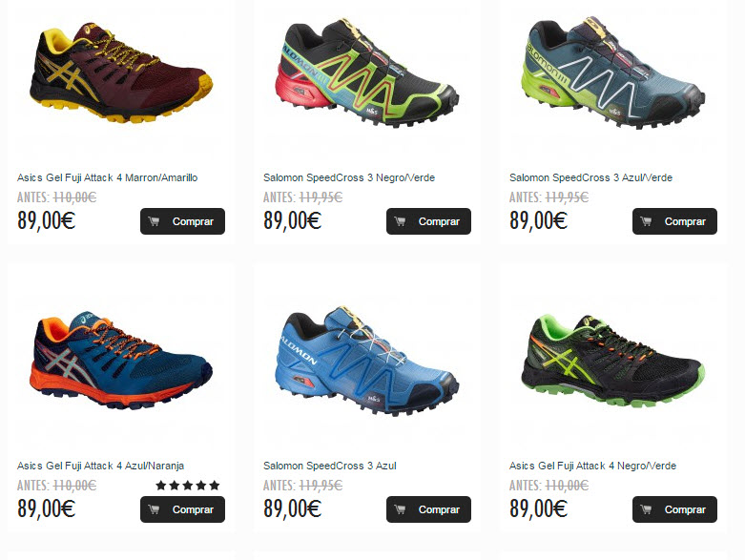Click cart icon for Asics Azul/Naranja shoe
Image resolution: width=745 pixels, height=560 pixels.
tap(154, 509)
